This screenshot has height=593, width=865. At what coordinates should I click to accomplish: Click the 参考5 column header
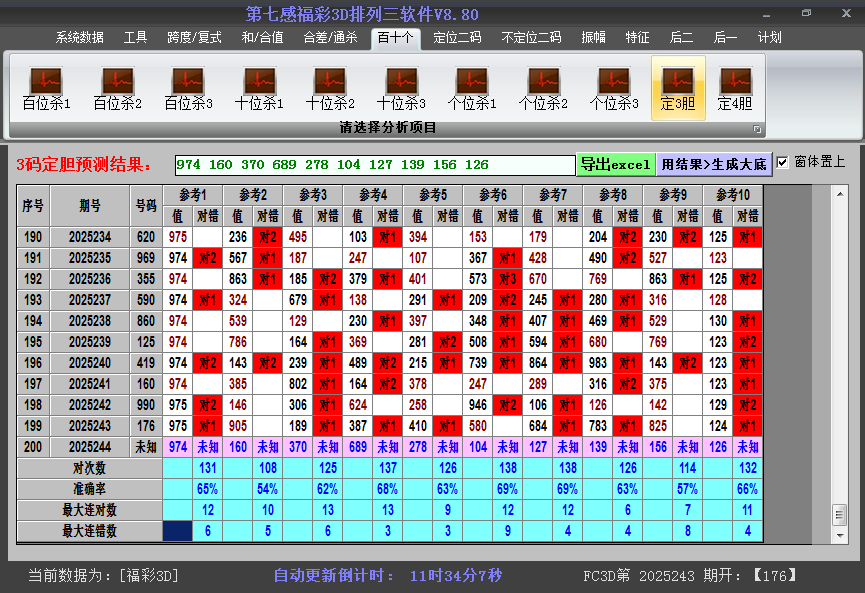[433, 195]
